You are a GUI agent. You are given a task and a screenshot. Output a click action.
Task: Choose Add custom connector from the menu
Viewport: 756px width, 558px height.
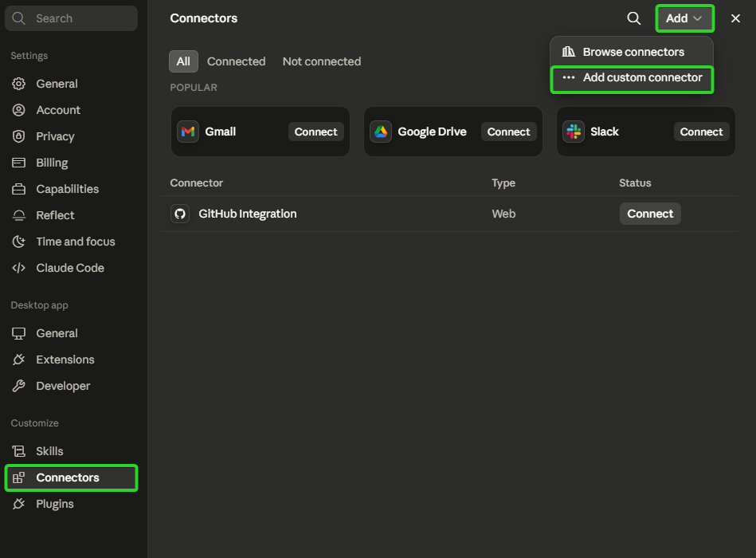coord(632,80)
